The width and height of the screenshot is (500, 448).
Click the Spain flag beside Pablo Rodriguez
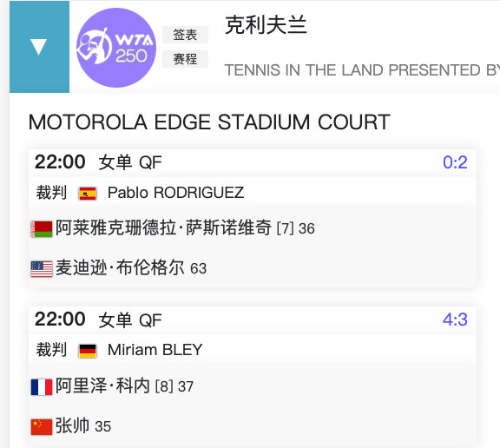pos(88,194)
